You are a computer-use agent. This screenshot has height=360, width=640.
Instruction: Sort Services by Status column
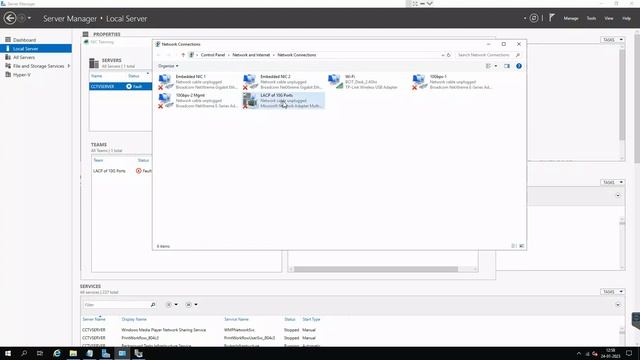[290, 319]
